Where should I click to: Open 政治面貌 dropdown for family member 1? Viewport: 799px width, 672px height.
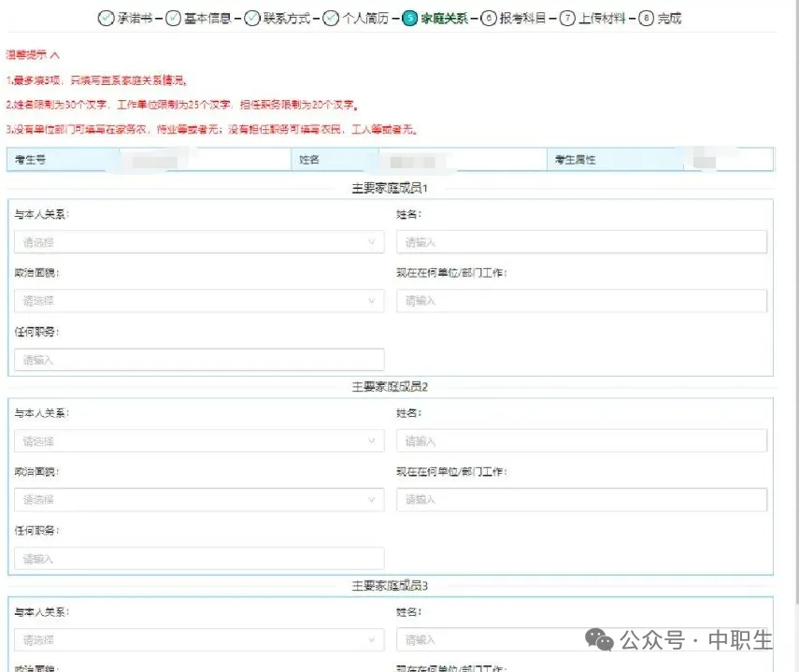click(199, 301)
